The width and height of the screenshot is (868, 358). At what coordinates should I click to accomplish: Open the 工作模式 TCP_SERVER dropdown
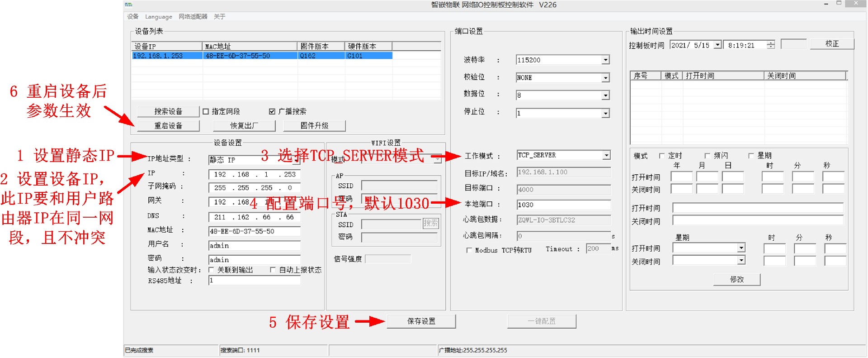[606, 155]
